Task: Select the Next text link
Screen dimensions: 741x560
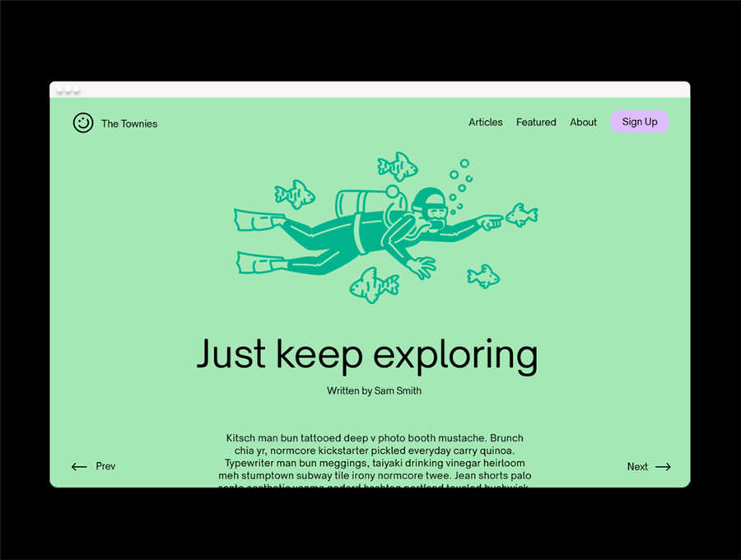Action: [x=637, y=466]
